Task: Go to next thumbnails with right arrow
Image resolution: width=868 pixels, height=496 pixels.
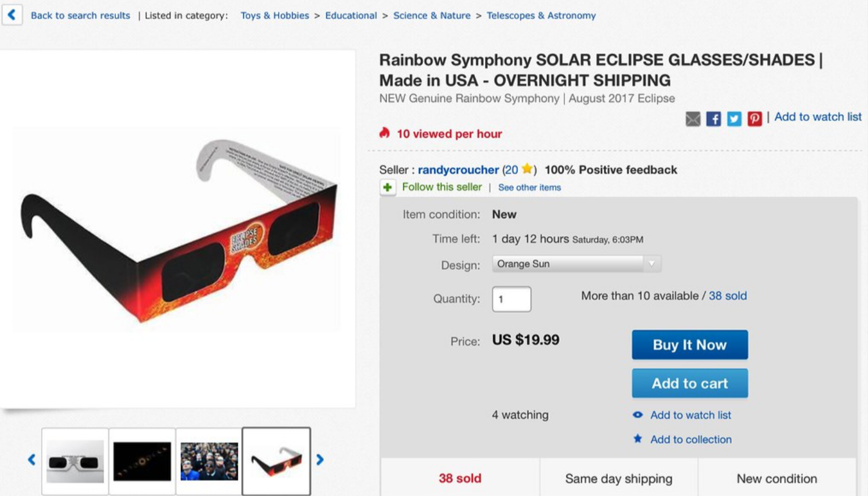Action: tap(320, 460)
